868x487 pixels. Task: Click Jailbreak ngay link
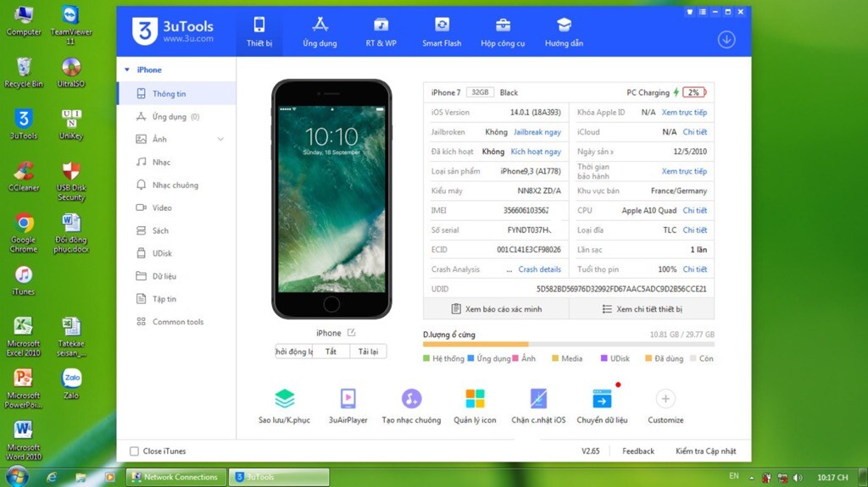(537, 132)
